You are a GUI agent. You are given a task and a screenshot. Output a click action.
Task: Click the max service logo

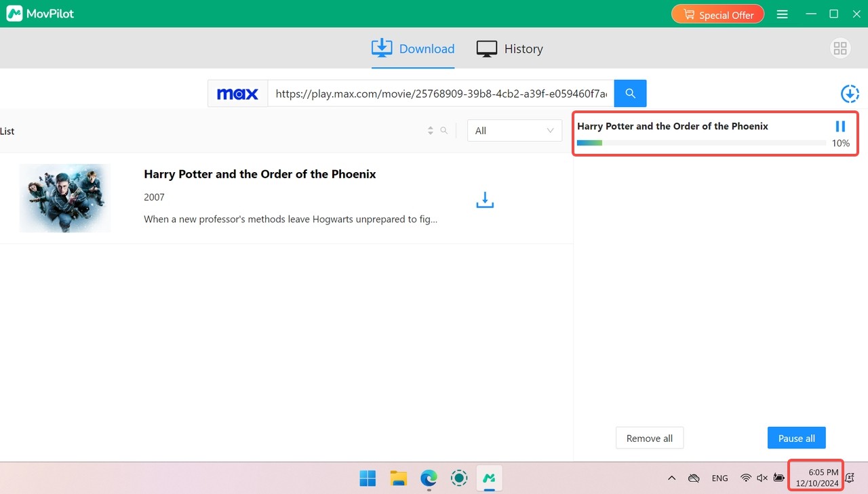coord(237,94)
